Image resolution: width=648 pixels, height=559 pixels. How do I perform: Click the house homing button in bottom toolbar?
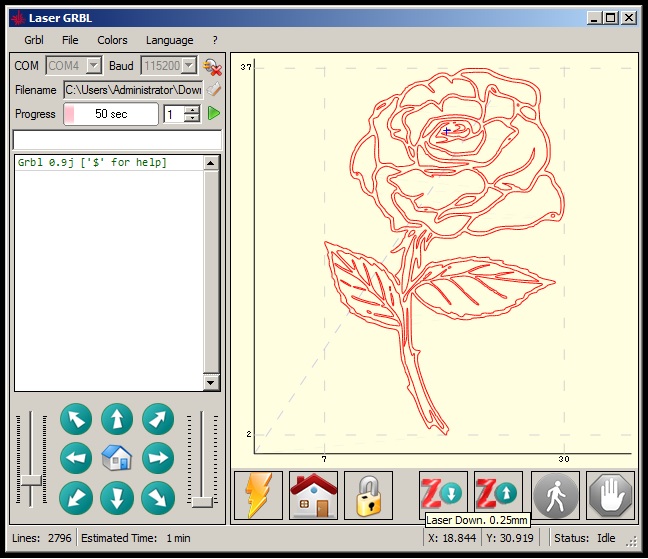pos(313,495)
